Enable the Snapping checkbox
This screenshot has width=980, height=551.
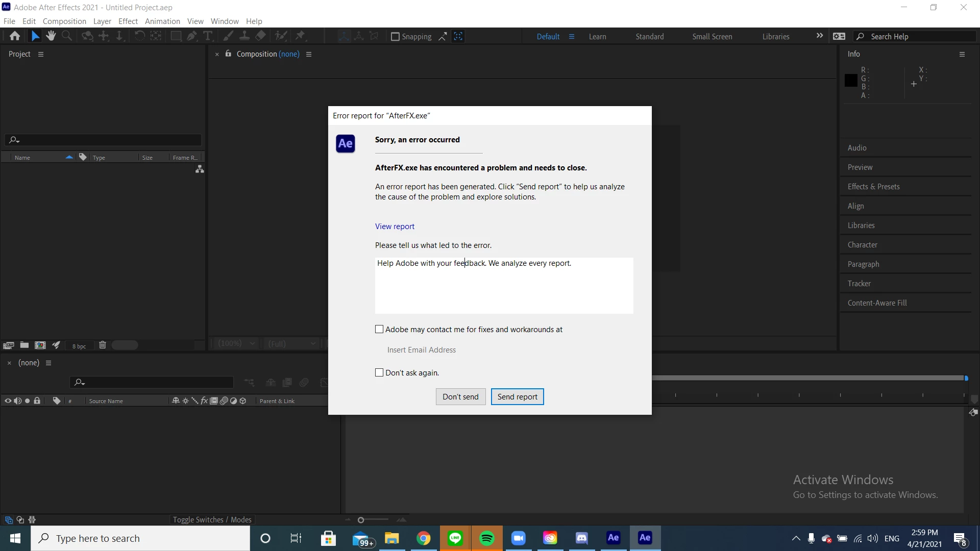click(x=395, y=37)
